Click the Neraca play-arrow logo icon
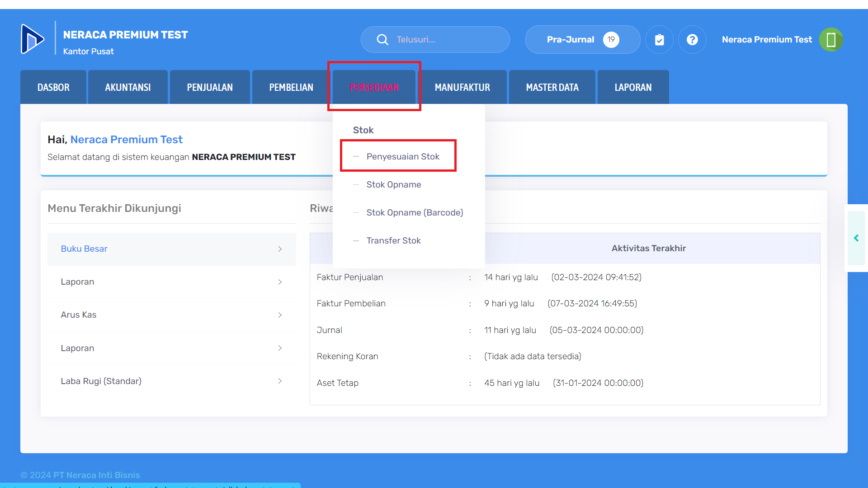Screen dimensions: 868x488 [33, 39]
